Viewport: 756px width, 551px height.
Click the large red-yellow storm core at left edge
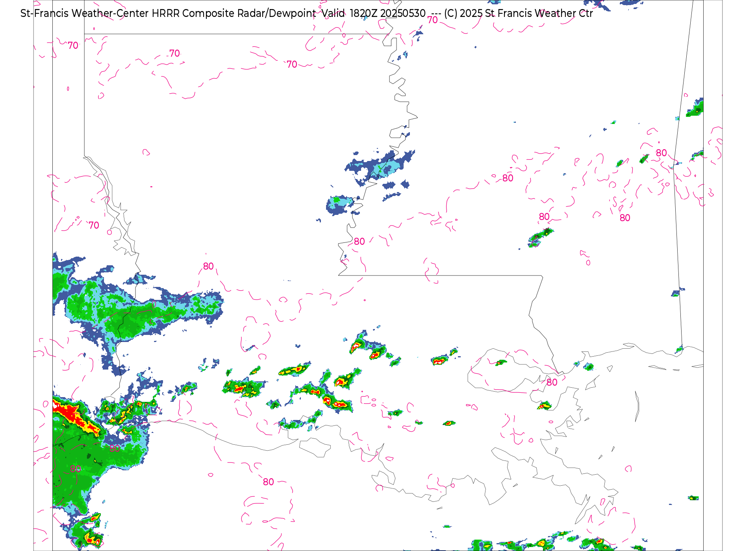click(x=77, y=417)
